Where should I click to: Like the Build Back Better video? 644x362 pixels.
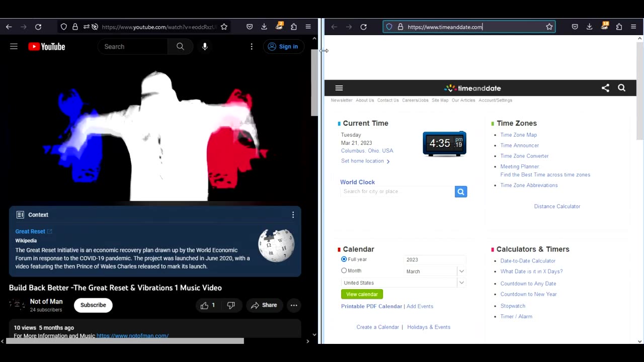208,305
